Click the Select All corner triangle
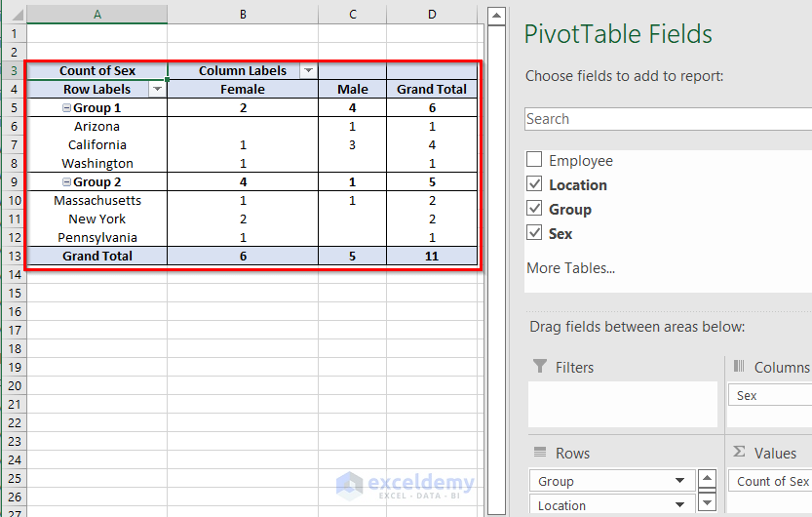The width and height of the screenshot is (812, 517). tap(17, 15)
